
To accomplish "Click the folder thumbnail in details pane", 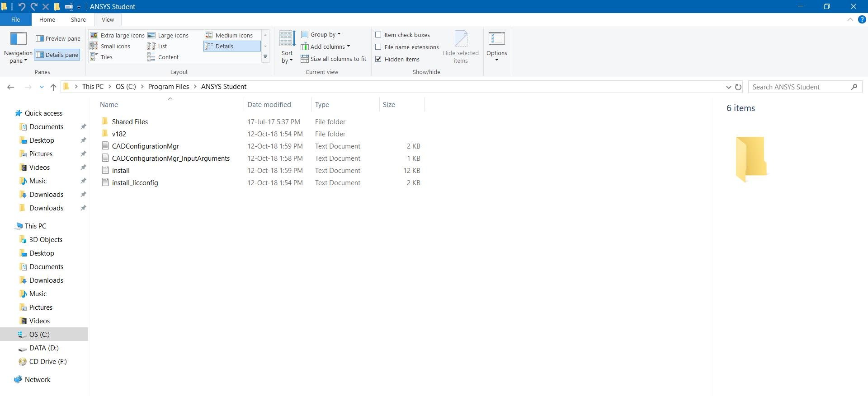I will 751,159.
